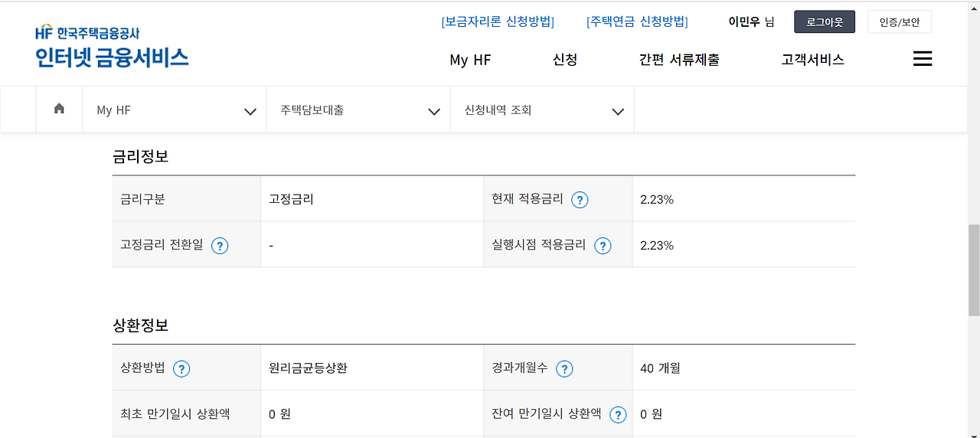Viewport: 980px width, 438px height.
Task: Open the My HF top menu
Action: point(470,60)
